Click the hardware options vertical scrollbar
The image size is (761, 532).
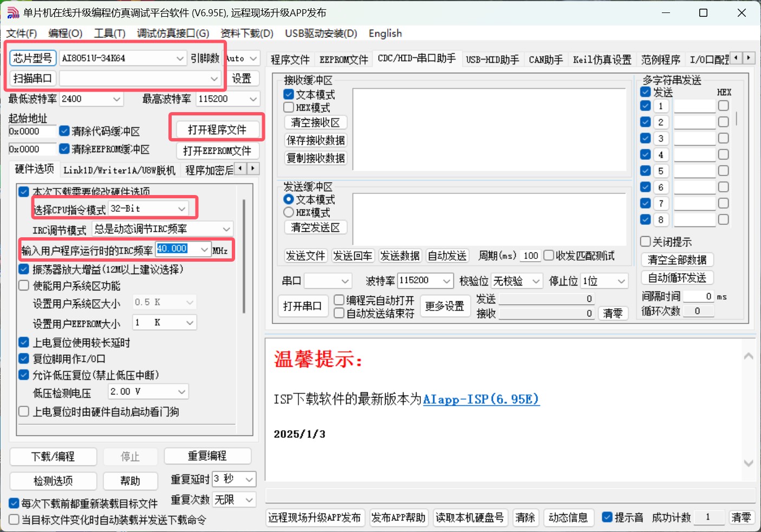coord(244,257)
